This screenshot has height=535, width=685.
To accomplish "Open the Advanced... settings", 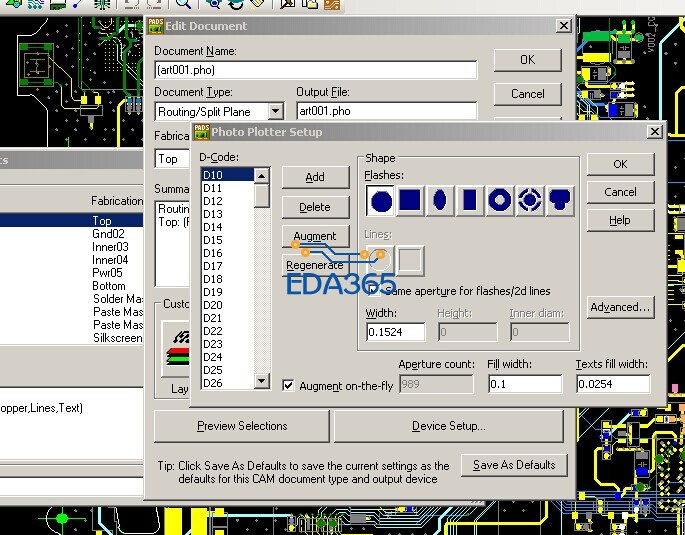I will [x=620, y=307].
